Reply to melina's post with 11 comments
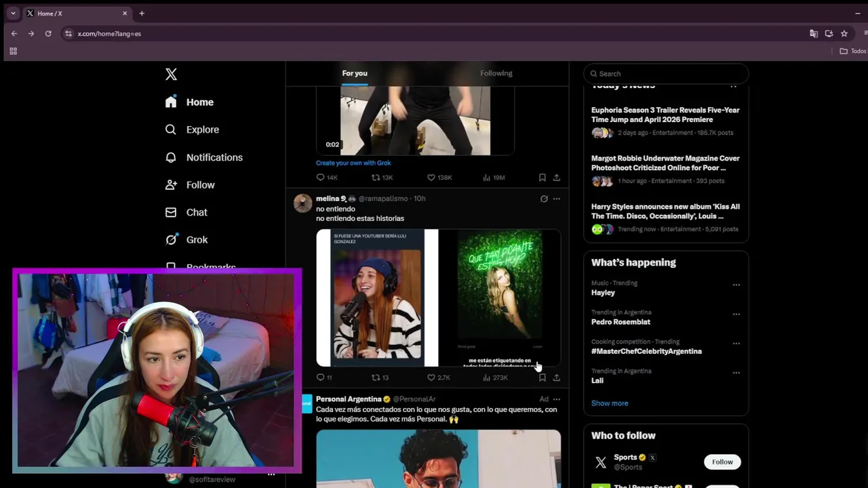Image resolution: width=868 pixels, height=488 pixels. pos(324,378)
